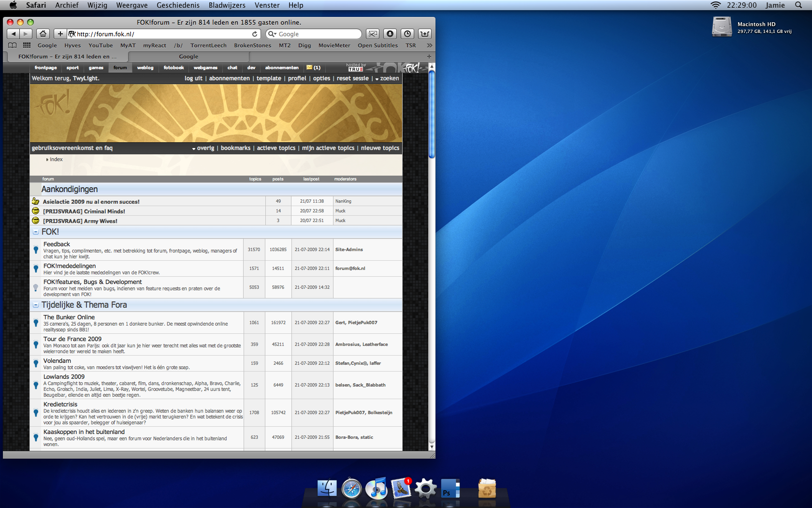
Task: Open the private messages envelope (1)
Action: [313, 68]
